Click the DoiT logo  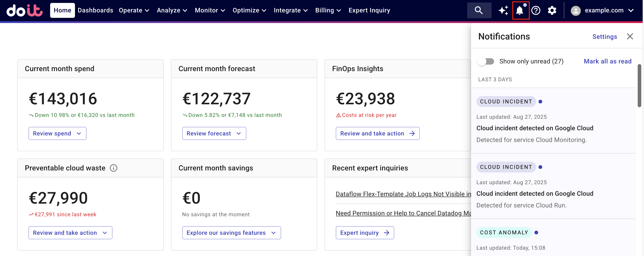24,10
